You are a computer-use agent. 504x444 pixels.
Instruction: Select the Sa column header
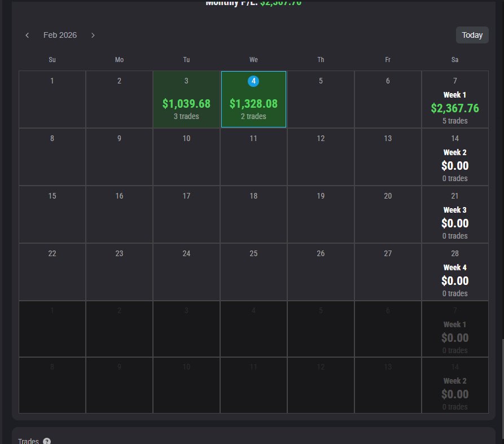click(455, 59)
